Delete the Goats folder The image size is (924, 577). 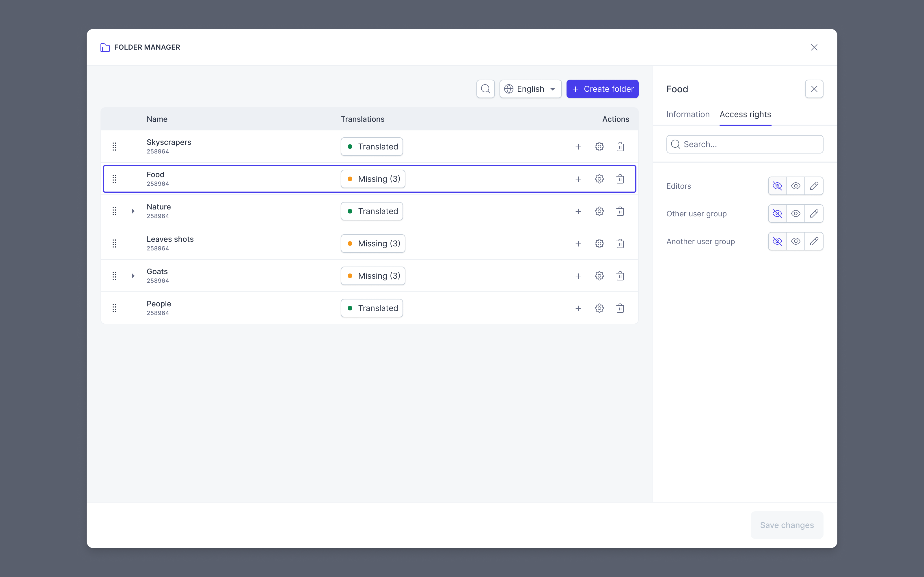click(x=620, y=276)
